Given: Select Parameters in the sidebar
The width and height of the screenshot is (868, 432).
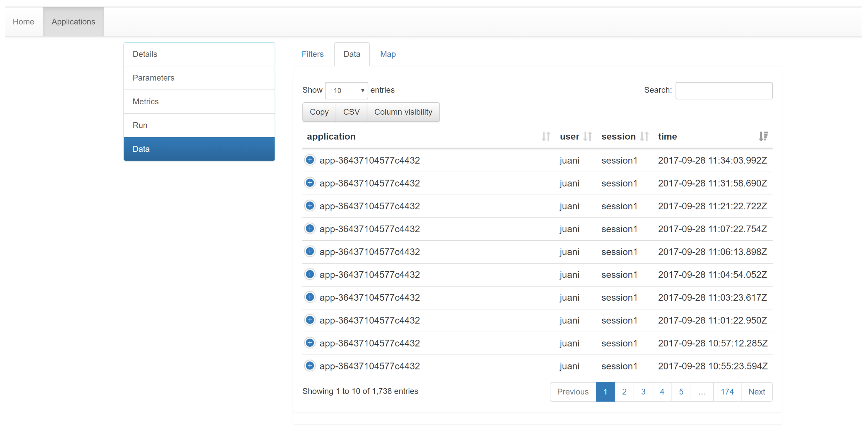Looking at the screenshot, I should (199, 78).
